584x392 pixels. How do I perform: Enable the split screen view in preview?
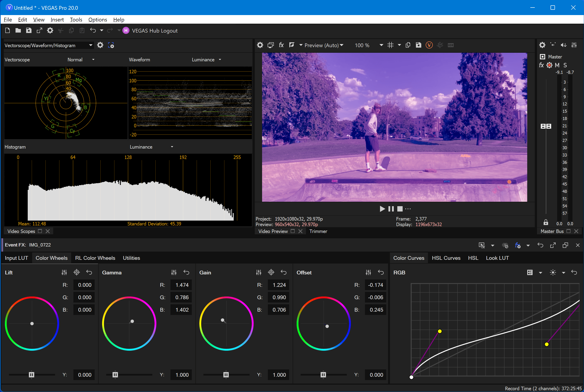(x=292, y=45)
